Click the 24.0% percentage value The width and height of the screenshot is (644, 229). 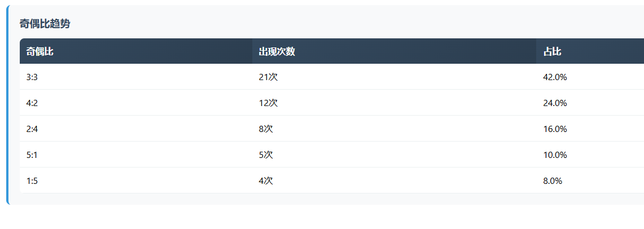tap(555, 103)
